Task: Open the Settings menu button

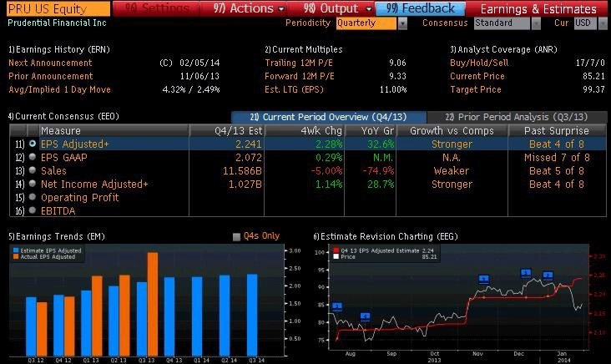Action: [157, 8]
